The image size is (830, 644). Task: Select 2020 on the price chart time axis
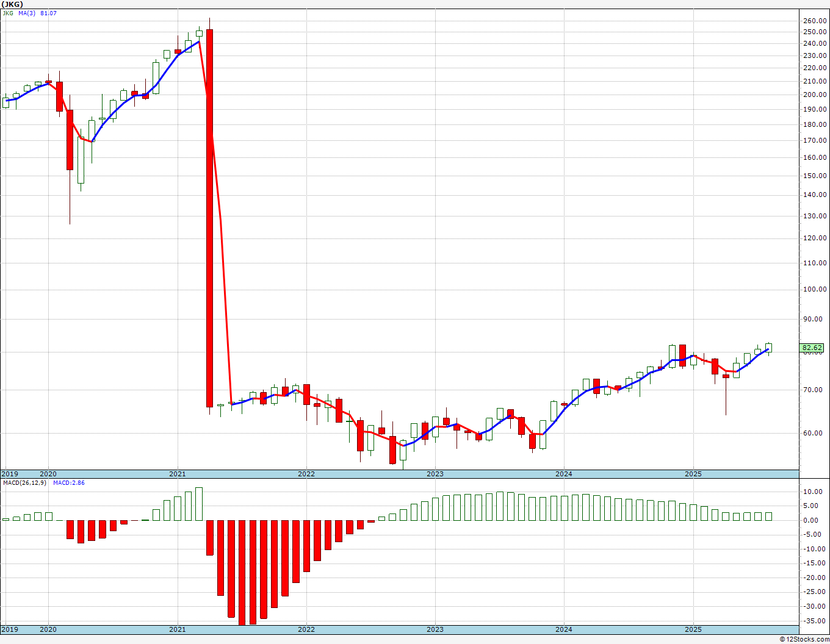[48, 474]
